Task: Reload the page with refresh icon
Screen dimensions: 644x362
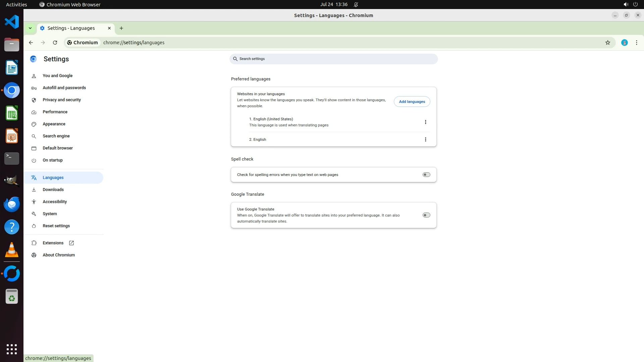Action: (x=55, y=43)
